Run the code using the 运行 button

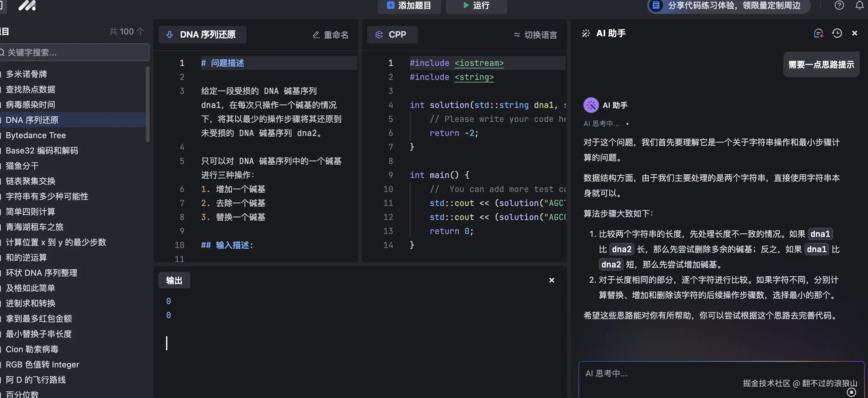pyautogui.click(x=476, y=6)
